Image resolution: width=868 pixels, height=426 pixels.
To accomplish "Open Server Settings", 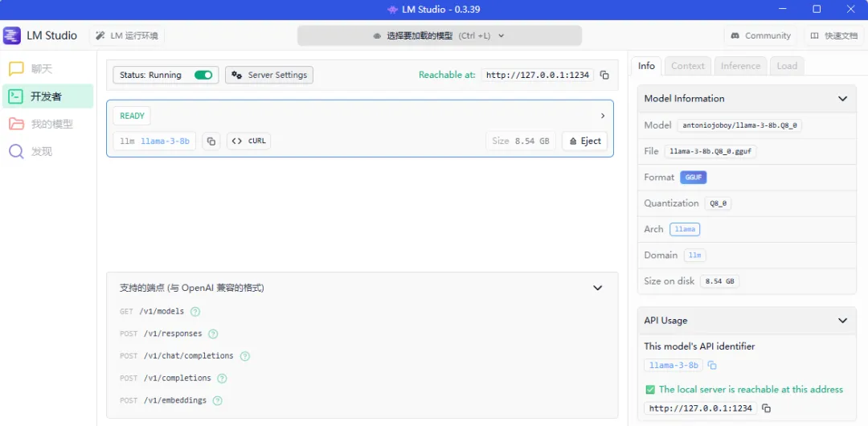I will coord(269,75).
